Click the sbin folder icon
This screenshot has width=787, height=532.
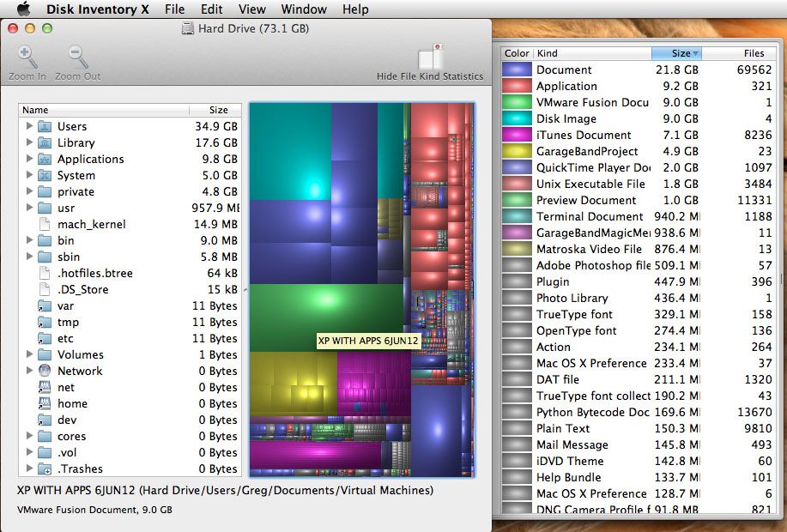[x=45, y=257]
